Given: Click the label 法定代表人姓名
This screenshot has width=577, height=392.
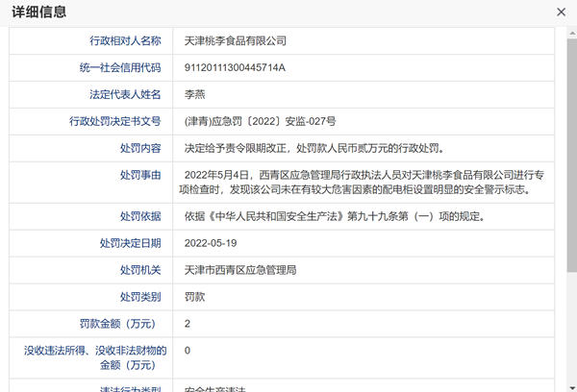Looking at the screenshot, I should [125, 94].
